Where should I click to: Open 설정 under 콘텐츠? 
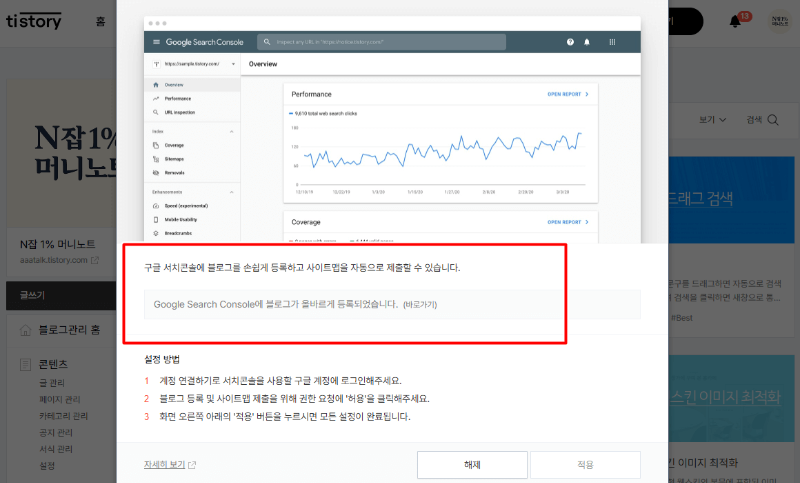pyautogui.click(x=47, y=466)
